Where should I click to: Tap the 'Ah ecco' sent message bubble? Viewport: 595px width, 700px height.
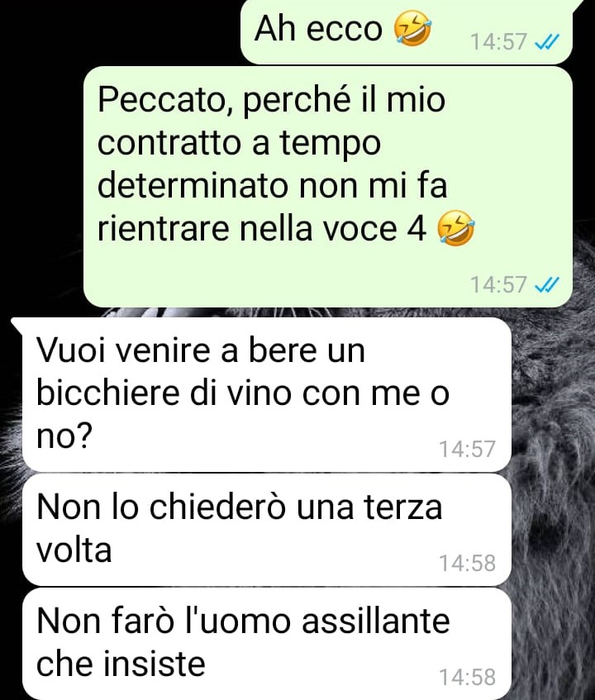(x=407, y=31)
